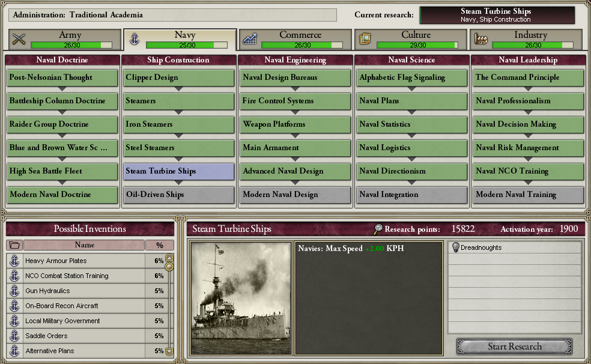
Task: Click the Start Research button
Action: (515, 347)
